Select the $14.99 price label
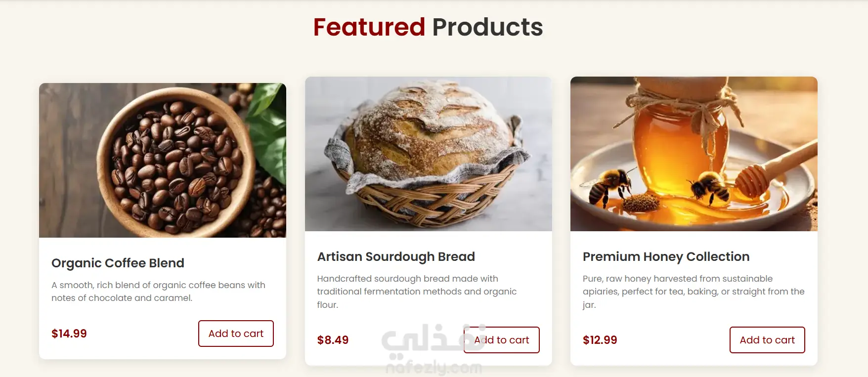 (x=69, y=334)
